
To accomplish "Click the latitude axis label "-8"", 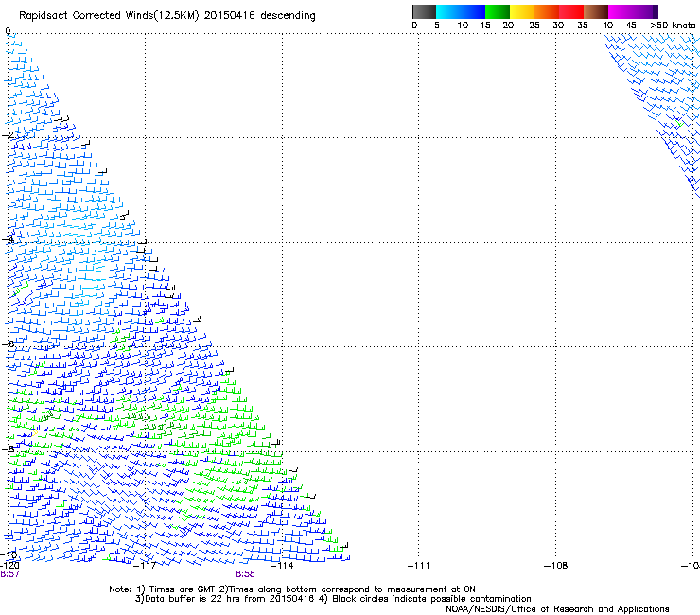I will tap(8, 448).
